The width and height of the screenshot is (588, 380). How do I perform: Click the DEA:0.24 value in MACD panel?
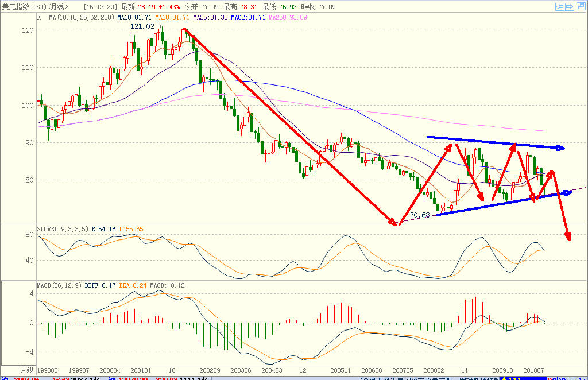click(x=133, y=285)
